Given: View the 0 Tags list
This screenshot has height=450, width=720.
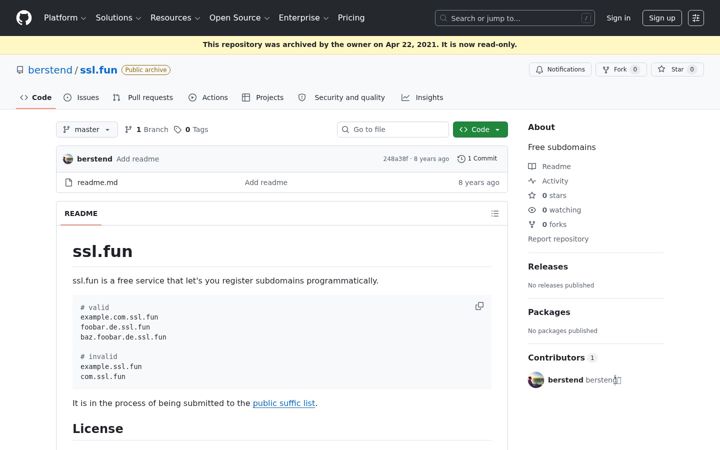Looking at the screenshot, I should click(x=191, y=129).
